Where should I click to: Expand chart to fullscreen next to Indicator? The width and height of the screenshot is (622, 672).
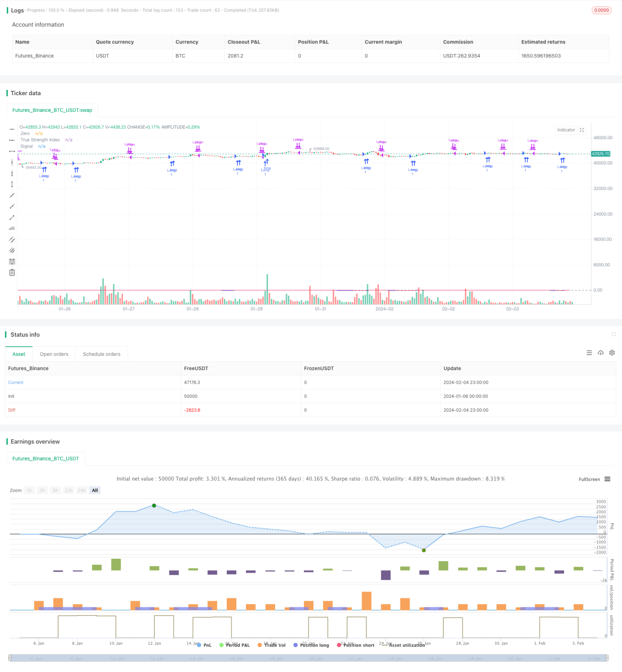582,130
